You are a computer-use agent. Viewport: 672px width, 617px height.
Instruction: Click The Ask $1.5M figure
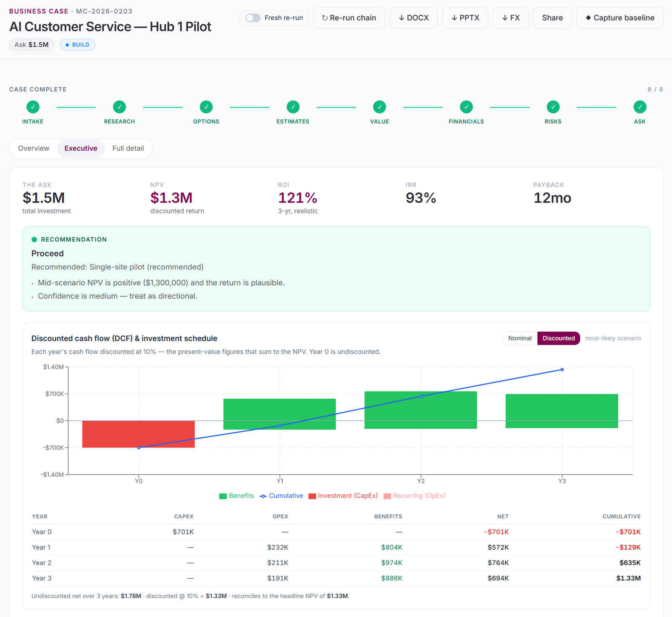[x=44, y=198]
